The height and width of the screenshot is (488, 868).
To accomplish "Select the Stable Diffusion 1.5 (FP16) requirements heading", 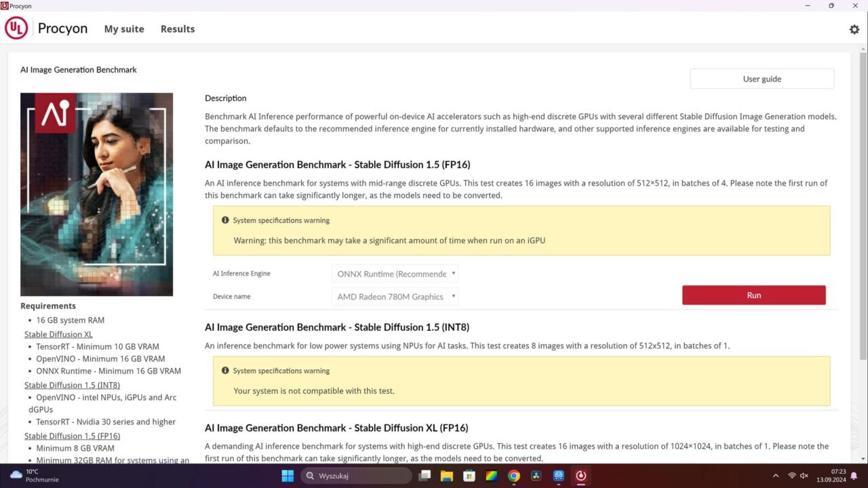I will 72,436.
